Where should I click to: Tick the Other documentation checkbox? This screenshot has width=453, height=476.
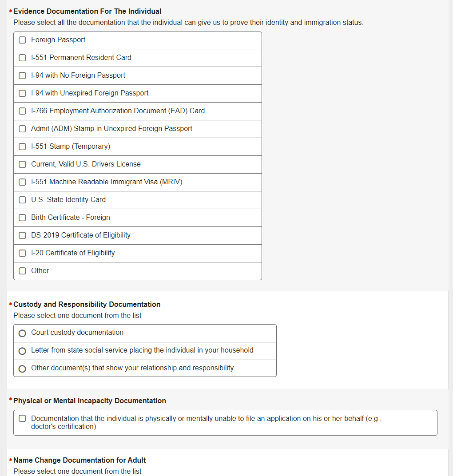(22, 271)
